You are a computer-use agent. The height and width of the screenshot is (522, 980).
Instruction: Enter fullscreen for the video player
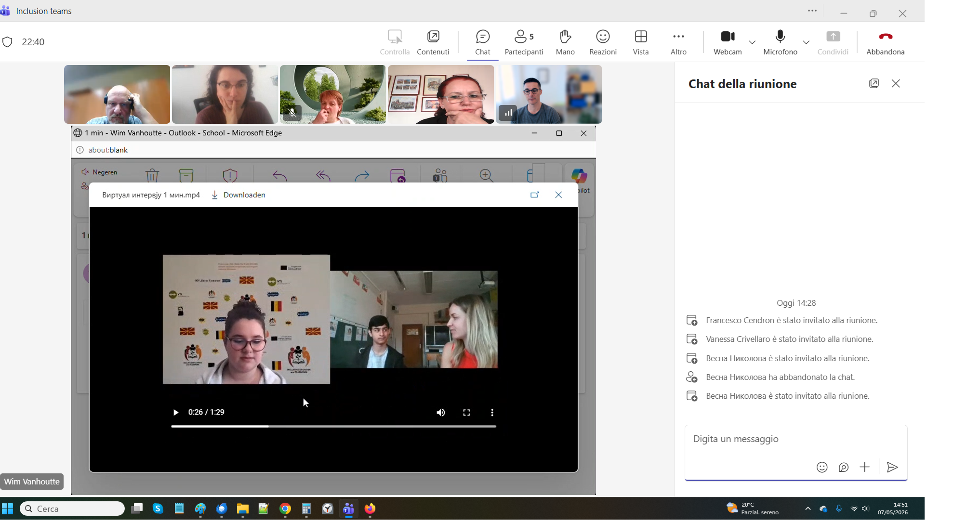pos(466,413)
